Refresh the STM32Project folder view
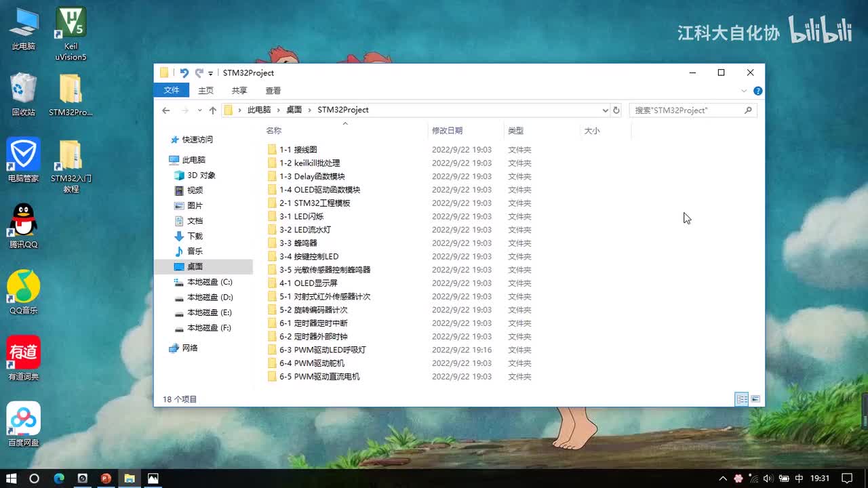Image resolution: width=868 pixels, height=488 pixels. click(x=616, y=110)
